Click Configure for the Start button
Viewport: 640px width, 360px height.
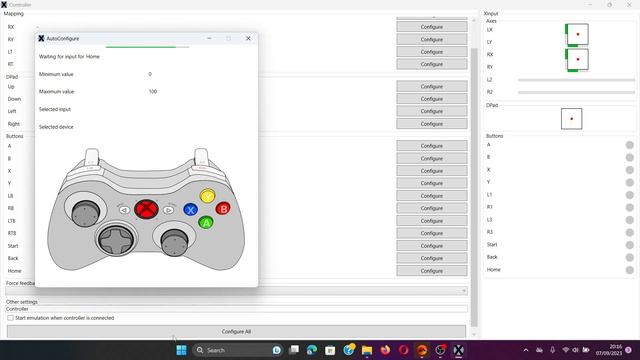pyautogui.click(x=432, y=246)
